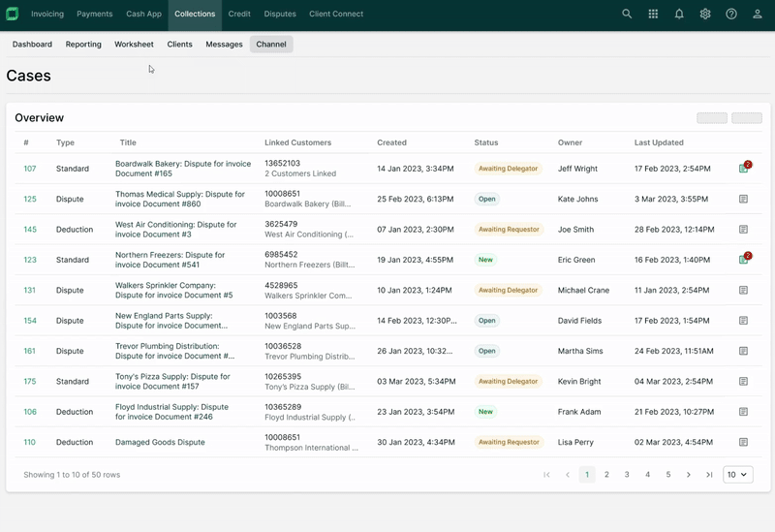Open the Clients tab
The width and height of the screenshot is (775, 532).
click(179, 44)
